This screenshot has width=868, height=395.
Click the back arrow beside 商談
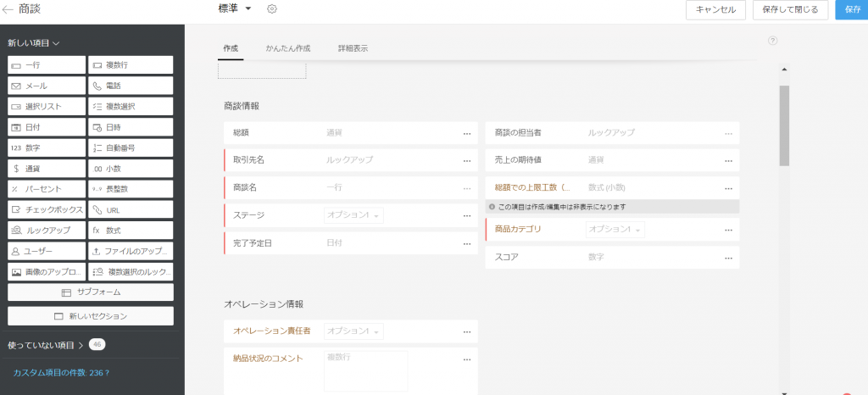click(x=8, y=9)
